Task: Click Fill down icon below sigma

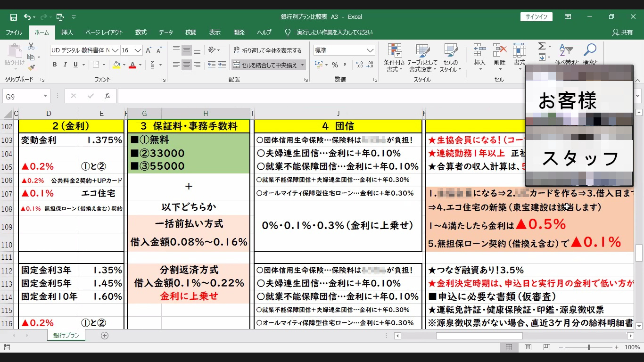Action: tap(542, 58)
